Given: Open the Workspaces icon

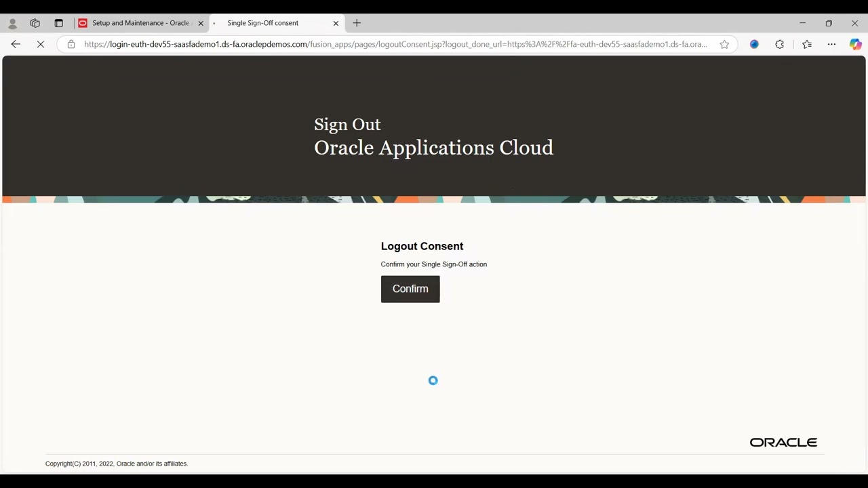Looking at the screenshot, I should pyautogui.click(x=35, y=23).
